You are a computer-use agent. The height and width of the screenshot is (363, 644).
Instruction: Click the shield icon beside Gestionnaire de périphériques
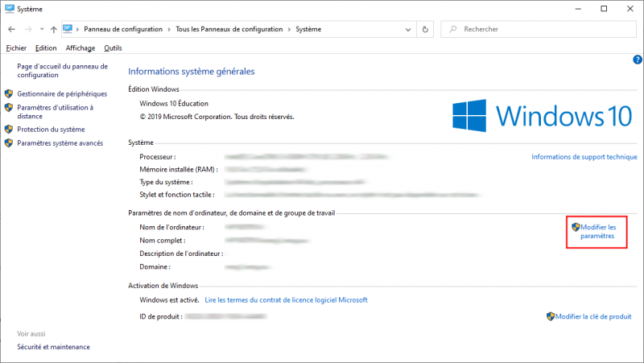pos(10,94)
